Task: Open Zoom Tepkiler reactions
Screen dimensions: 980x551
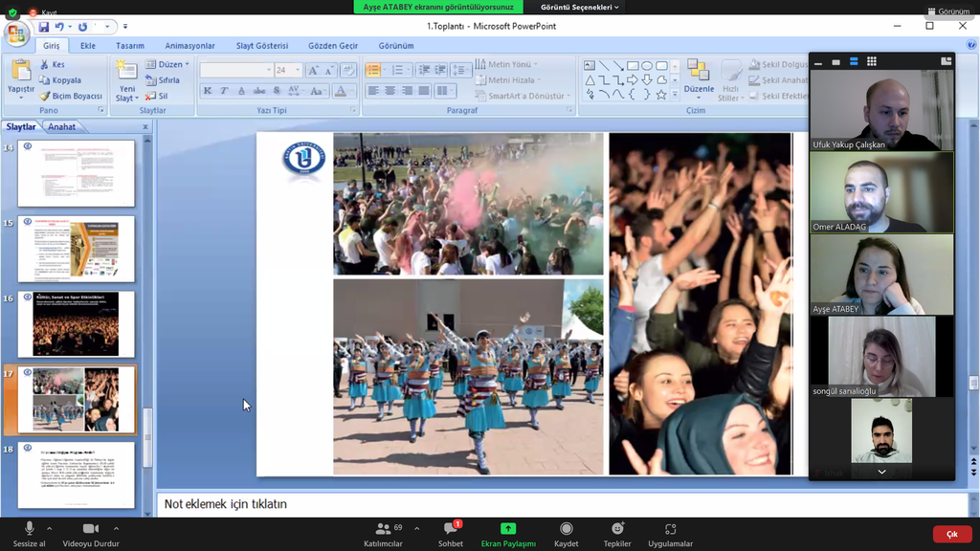Action: pos(617,535)
